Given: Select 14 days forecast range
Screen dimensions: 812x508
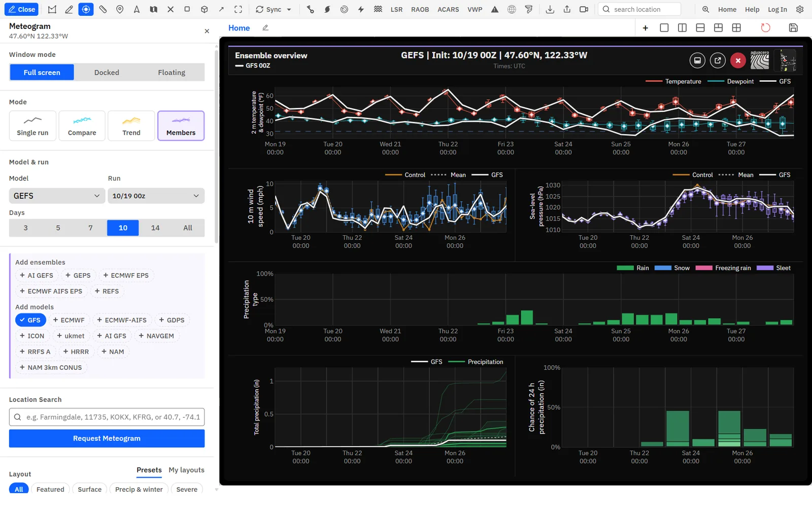Looking at the screenshot, I should pyautogui.click(x=155, y=228).
